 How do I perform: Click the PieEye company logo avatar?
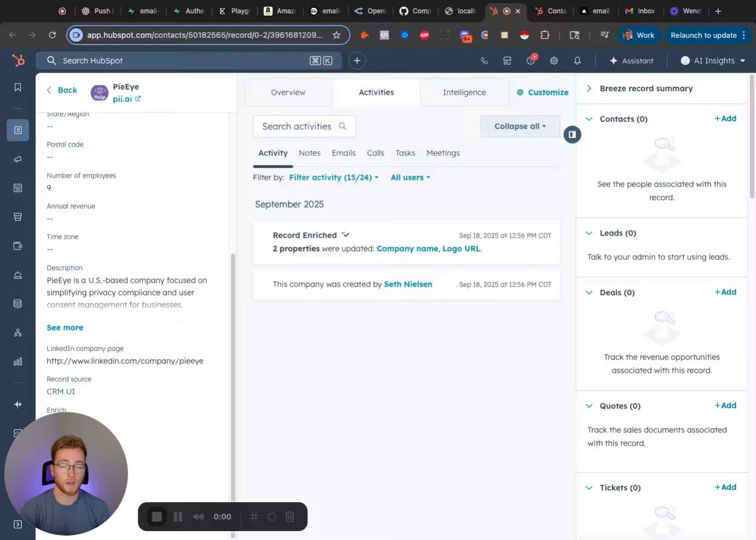coord(99,93)
